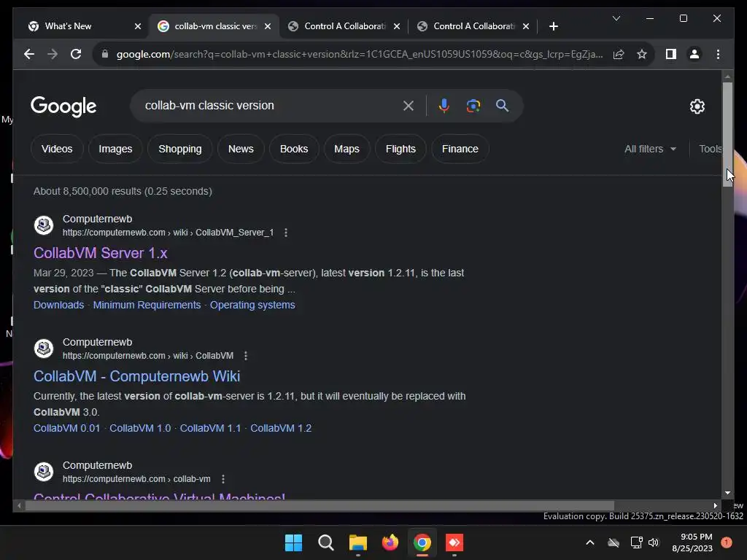The width and height of the screenshot is (747, 560).
Task: Show hidden system tray icons
Action: coord(589,542)
